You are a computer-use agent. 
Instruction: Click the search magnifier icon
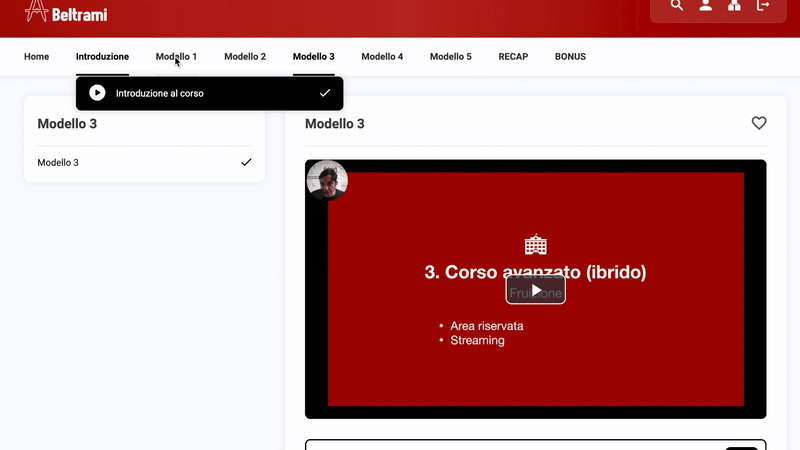677,6
